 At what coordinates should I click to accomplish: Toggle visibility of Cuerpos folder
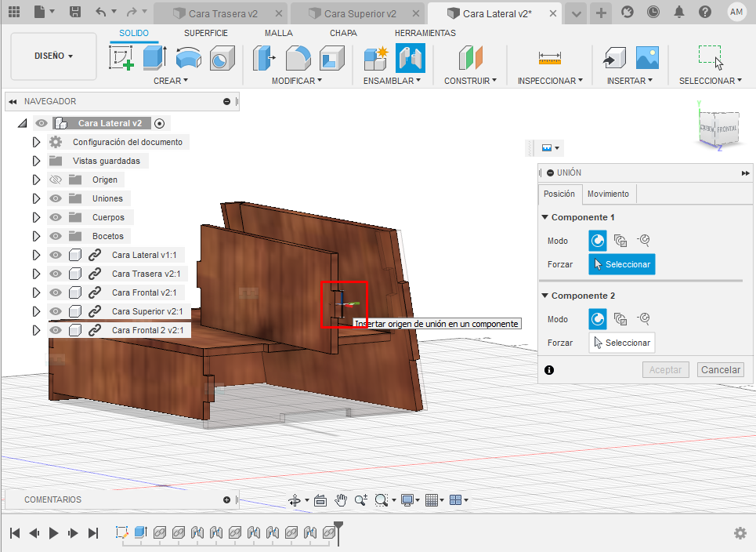[56, 217]
